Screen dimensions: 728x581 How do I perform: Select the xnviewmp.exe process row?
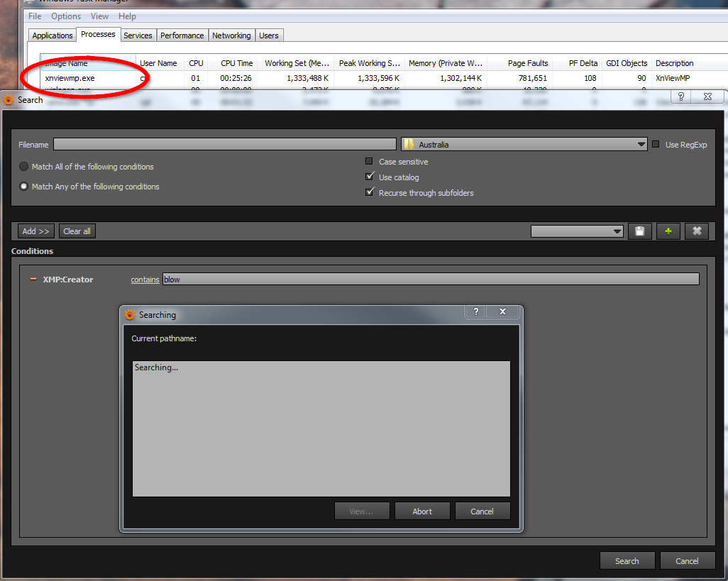tap(383, 78)
